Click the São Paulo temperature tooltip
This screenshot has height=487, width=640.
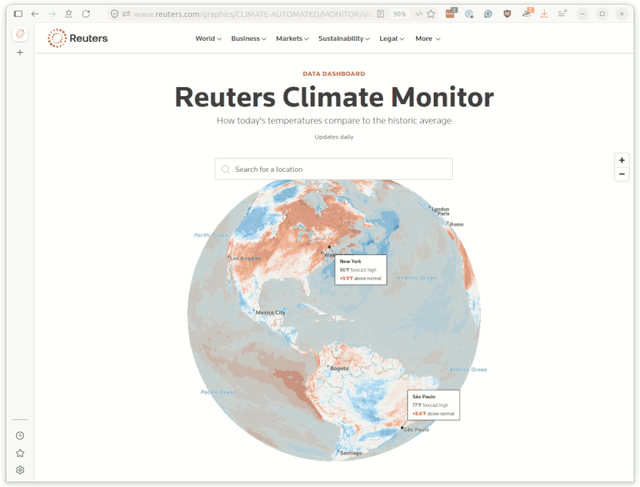[433, 405]
